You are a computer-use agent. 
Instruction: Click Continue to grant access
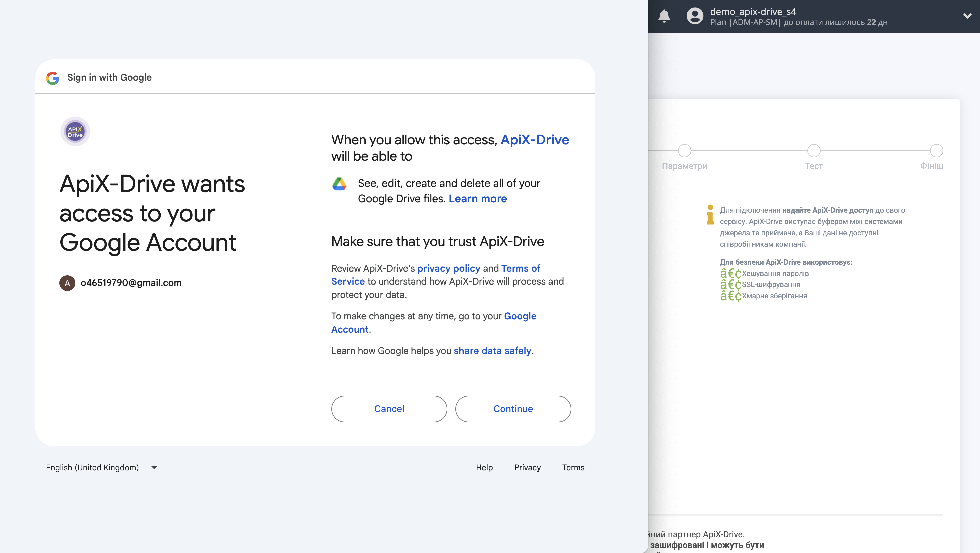(x=513, y=409)
